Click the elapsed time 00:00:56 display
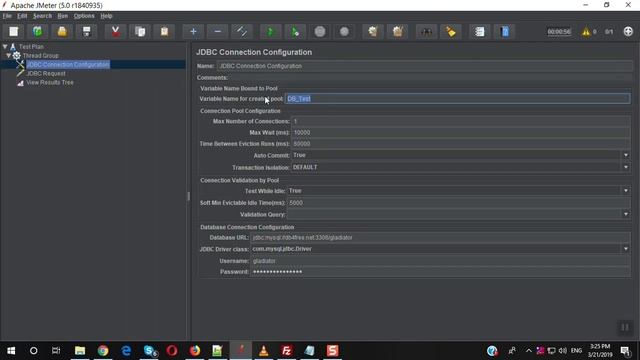The height and width of the screenshot is (360, 640). 559,31
